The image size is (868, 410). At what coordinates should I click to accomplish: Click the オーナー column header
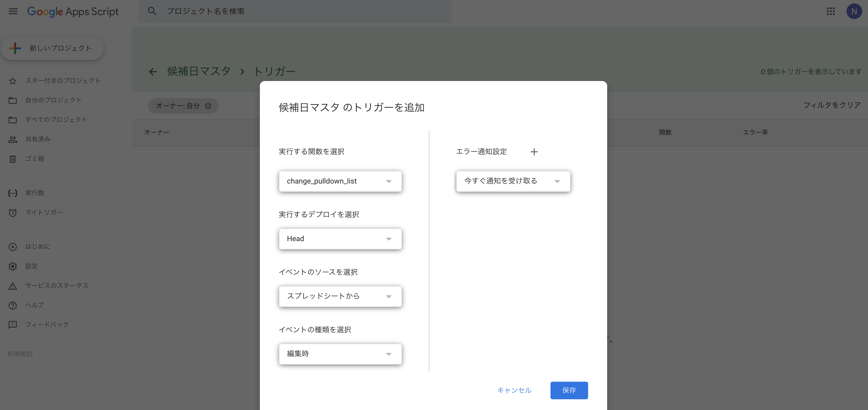[157, 132]
